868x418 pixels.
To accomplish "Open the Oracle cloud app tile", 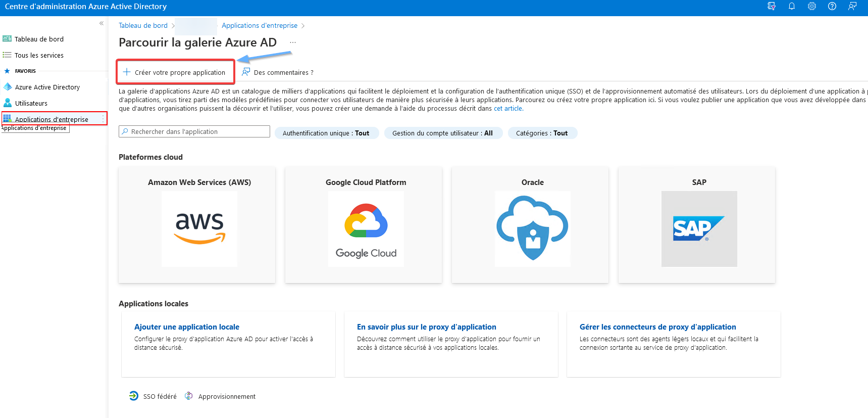I will pos(530,225).
